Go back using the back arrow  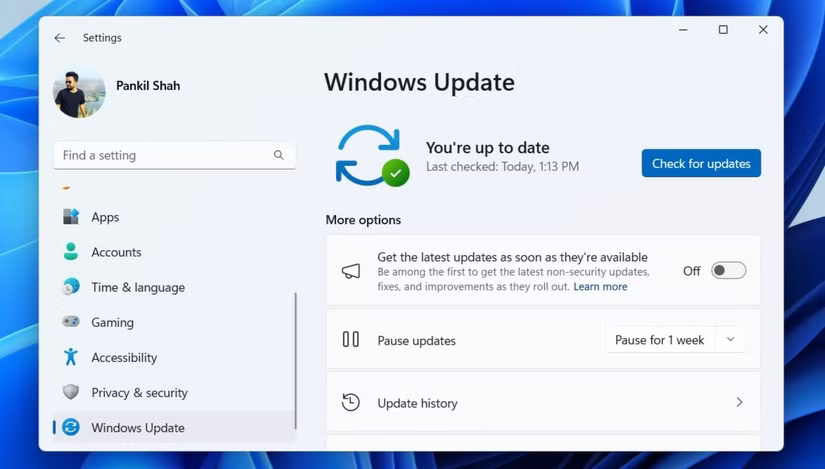(60, 38)
